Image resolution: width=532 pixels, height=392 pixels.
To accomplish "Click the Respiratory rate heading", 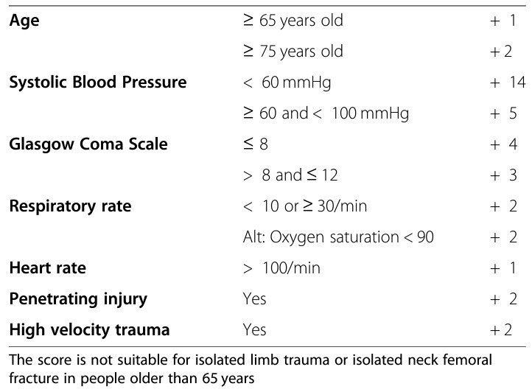I will [70, 206].
